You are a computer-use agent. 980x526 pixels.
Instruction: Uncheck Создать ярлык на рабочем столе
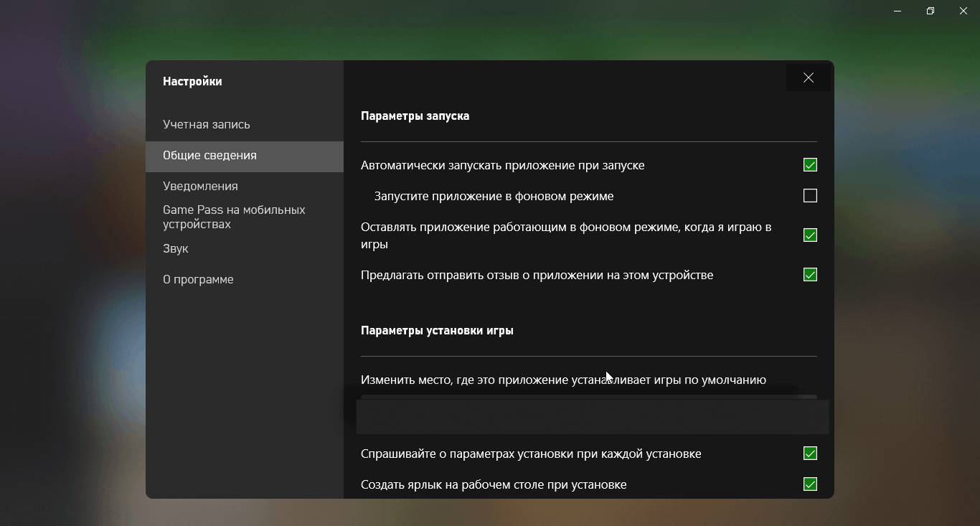coord(810,484)
